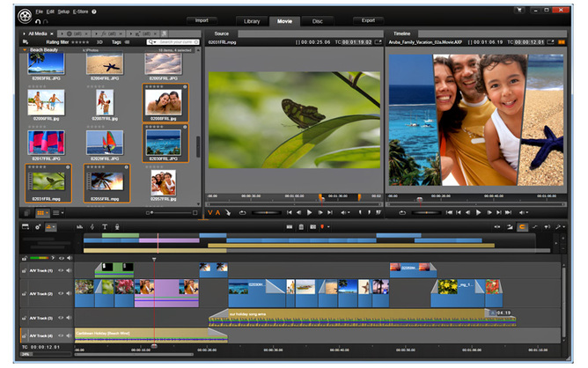
Task: Click the undo arrow icon
Action: point(38,22)
